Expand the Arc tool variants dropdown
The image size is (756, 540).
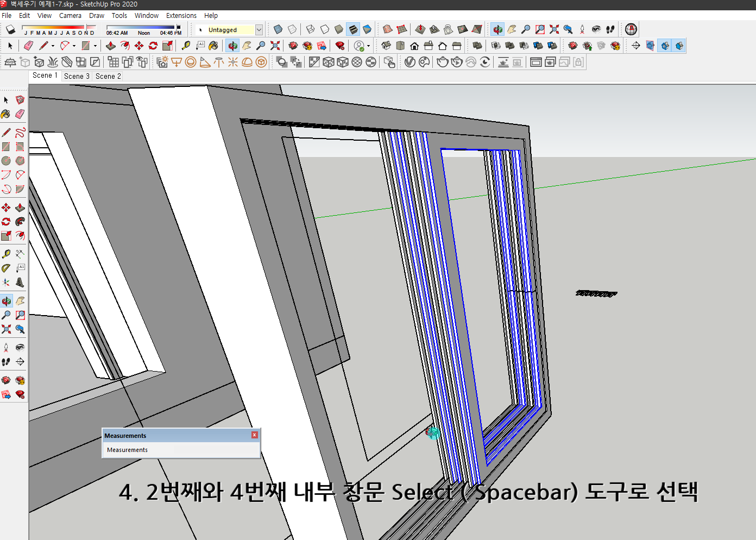coord(74,45)
